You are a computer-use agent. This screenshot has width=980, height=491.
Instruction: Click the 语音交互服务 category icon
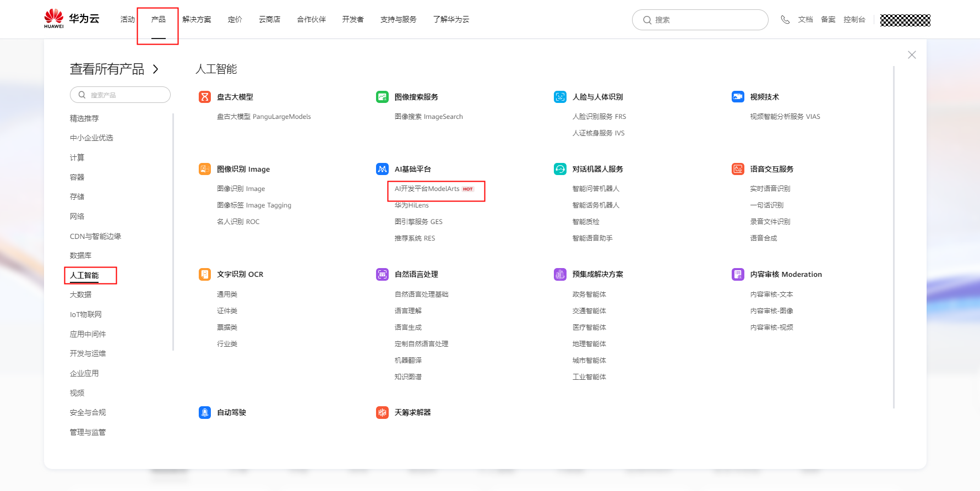point(738,169)
